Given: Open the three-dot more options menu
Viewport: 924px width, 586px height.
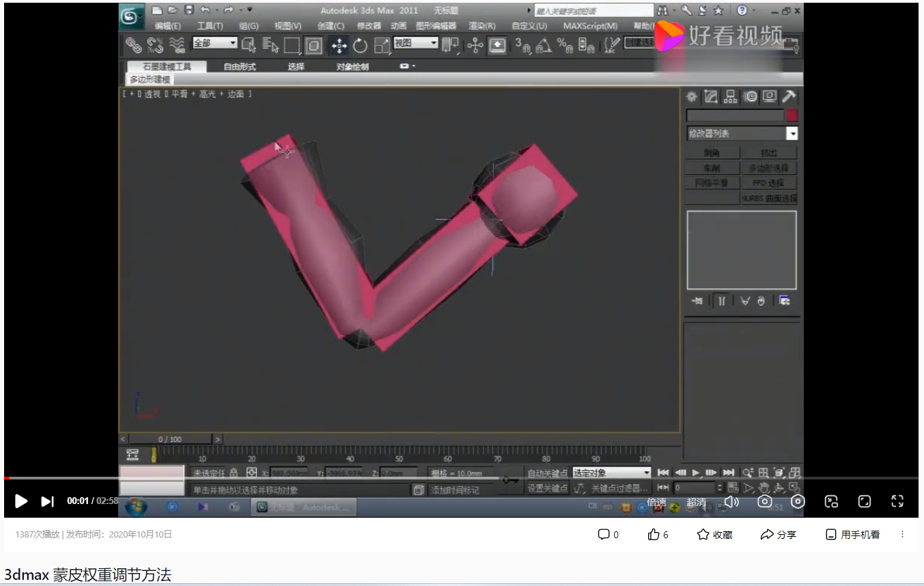Looking at the screenshot, I should pyautogui.click(x=902, y=535).
